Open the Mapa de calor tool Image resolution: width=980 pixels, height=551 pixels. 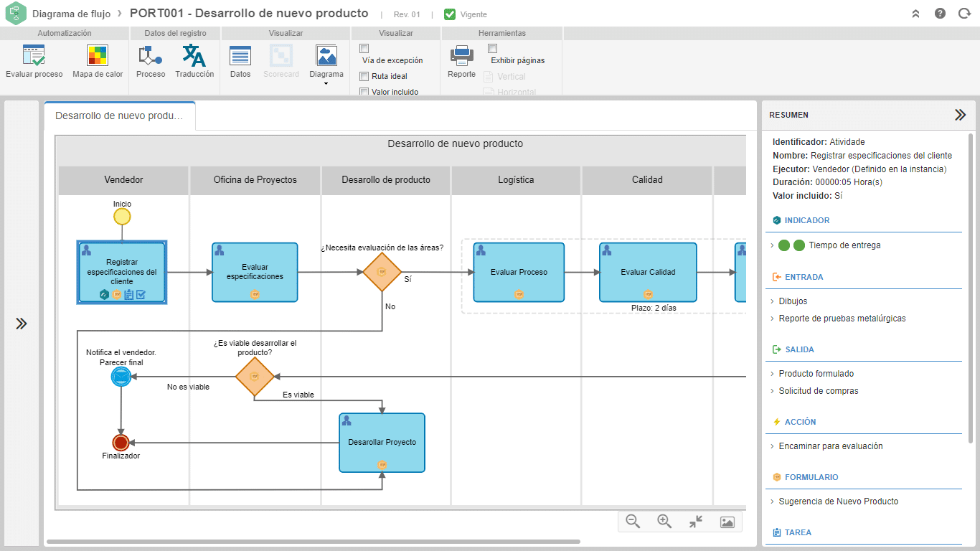pos(98,62)
